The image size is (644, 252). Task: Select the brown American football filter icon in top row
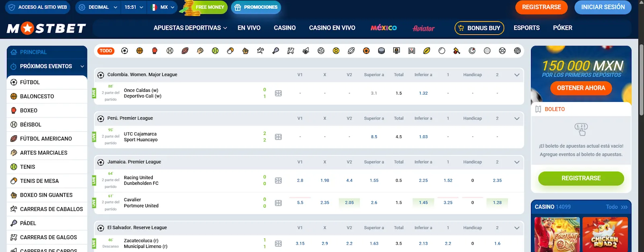(185, 51)
